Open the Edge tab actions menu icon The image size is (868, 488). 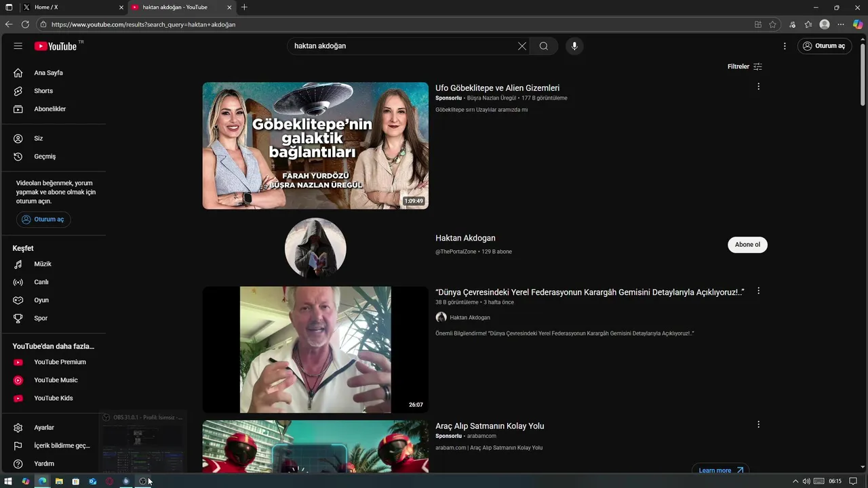pos(9,7)
